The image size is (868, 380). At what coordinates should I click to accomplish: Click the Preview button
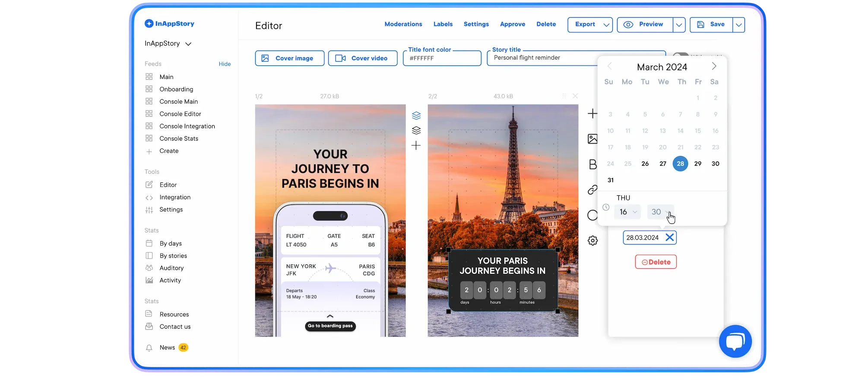[x=645, y=25]
